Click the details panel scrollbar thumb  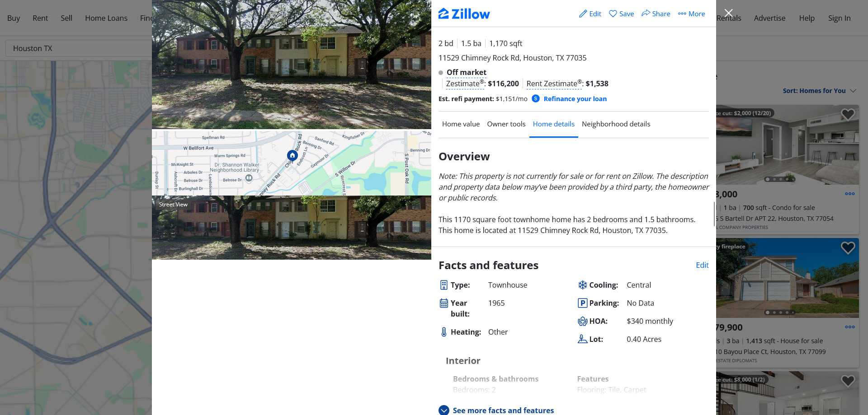pyautogui.click(x=714, y=214)
